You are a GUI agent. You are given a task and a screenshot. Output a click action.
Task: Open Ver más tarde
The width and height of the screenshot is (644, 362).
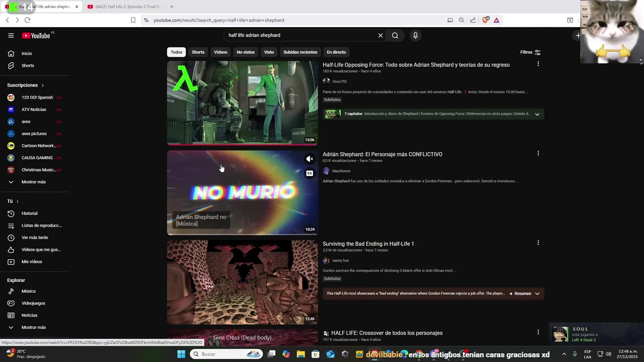click(x=35, y=237)
